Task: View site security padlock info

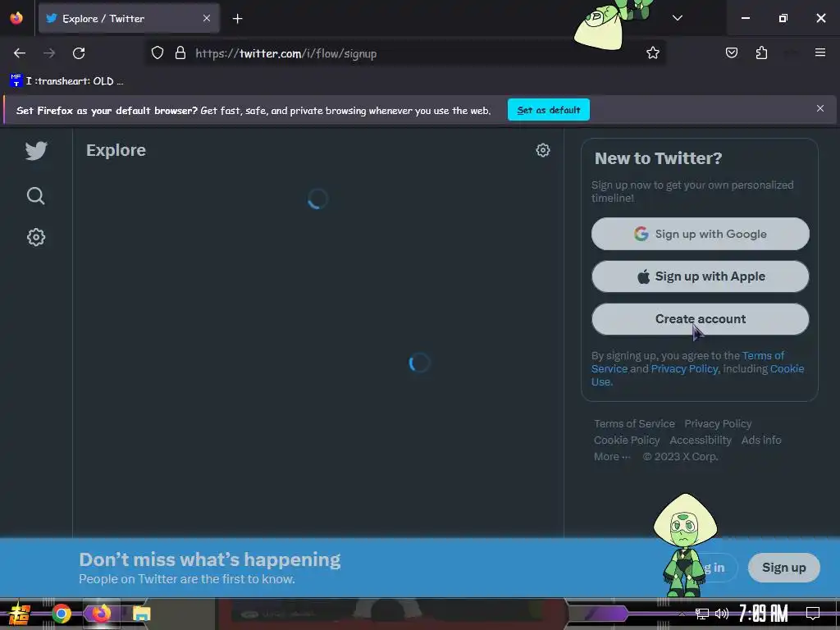Action: coord(180,53)
